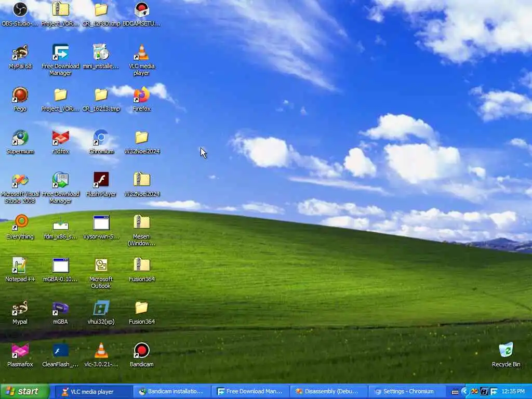Open the Windows XP start menu

pyautogui.click(x=25, y=392)
